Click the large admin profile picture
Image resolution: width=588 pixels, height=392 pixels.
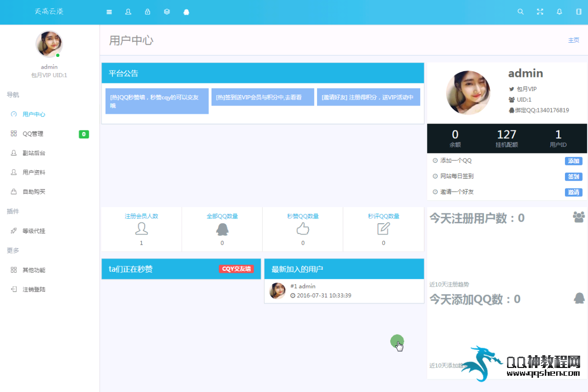tap(468, 93)
